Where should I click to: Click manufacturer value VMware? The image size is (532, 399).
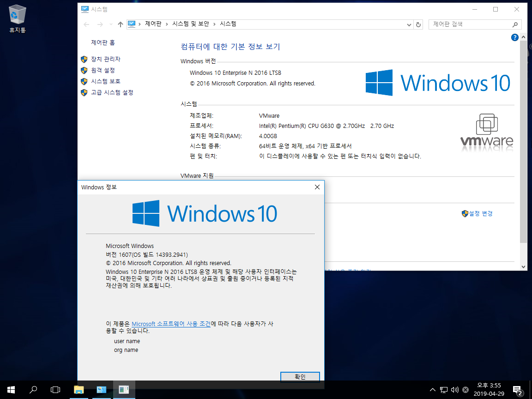[269, 116]
